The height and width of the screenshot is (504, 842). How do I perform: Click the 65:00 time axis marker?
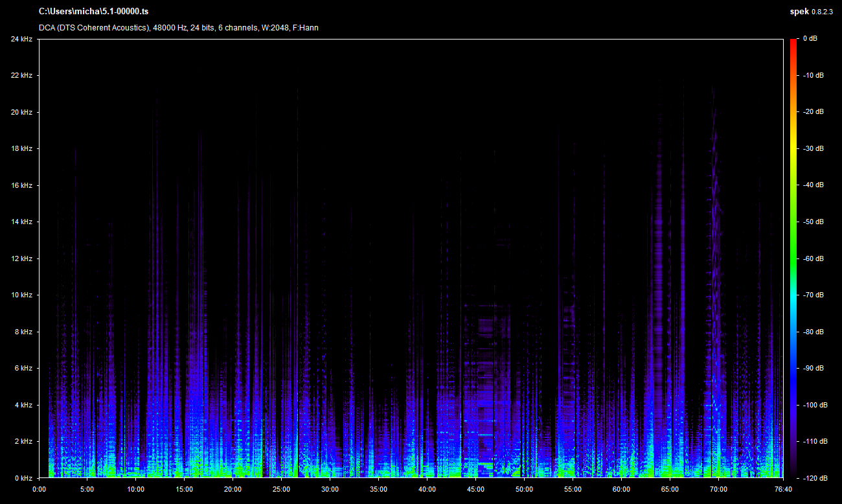click(x=670, y=489)
